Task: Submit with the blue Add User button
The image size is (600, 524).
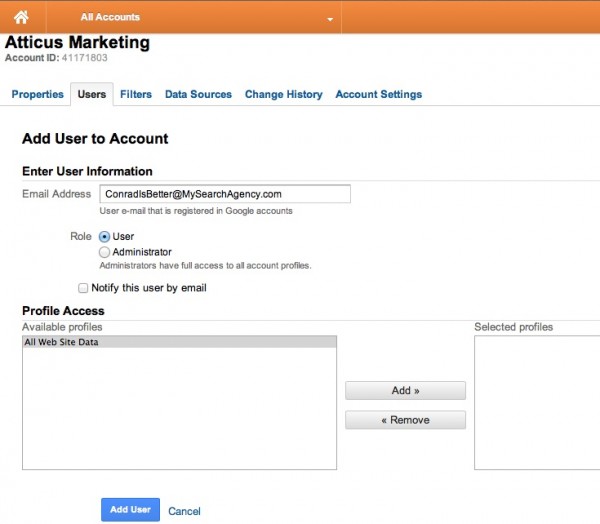Action: pos(130,510)
